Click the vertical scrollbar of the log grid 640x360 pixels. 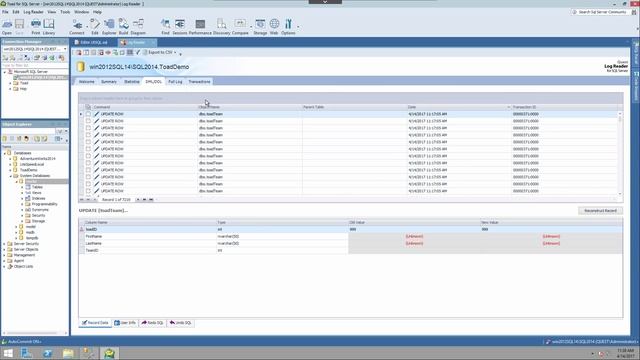(620, 153)
